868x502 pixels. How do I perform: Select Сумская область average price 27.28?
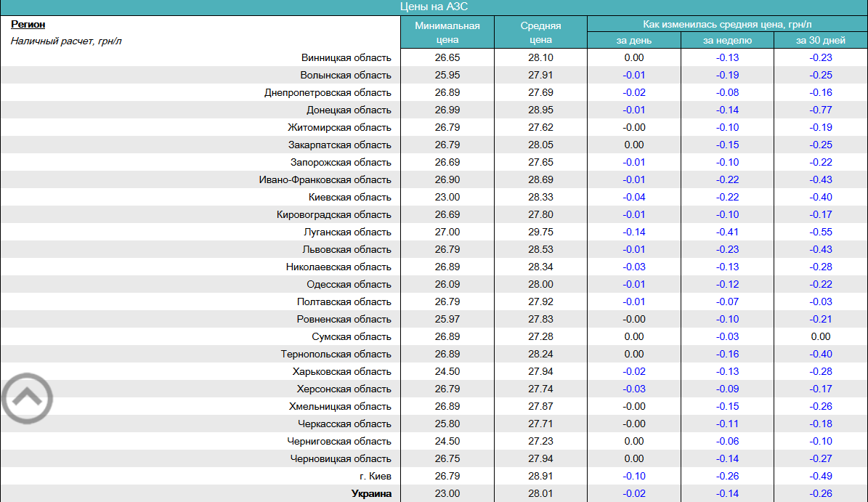pos(540,336)
